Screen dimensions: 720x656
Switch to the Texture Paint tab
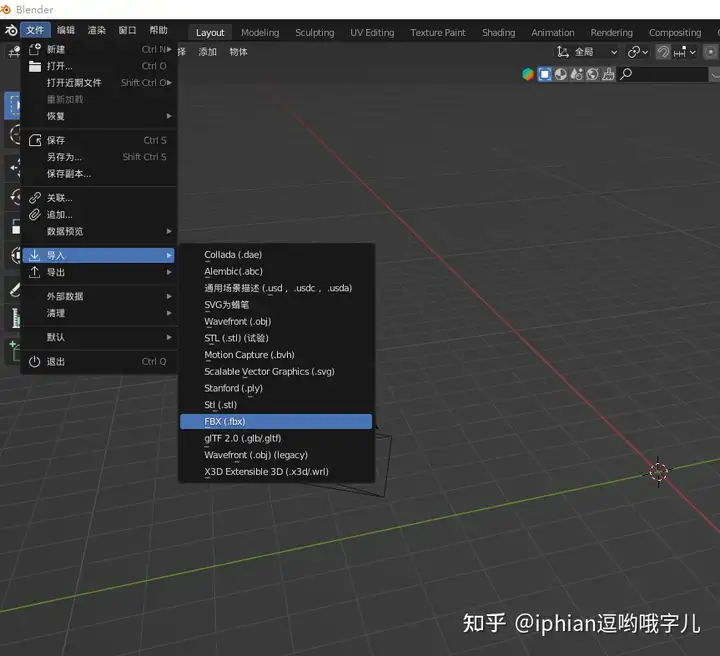click(438, 33)
